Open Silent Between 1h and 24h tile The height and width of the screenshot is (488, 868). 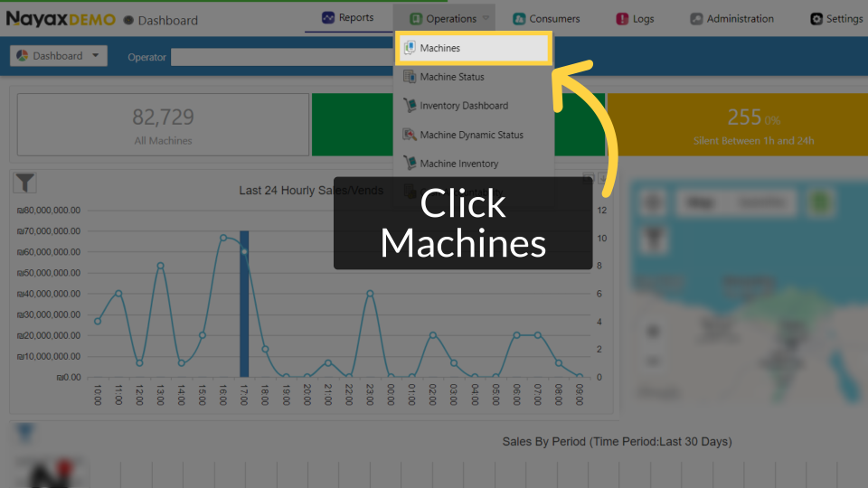click(738, 125)
